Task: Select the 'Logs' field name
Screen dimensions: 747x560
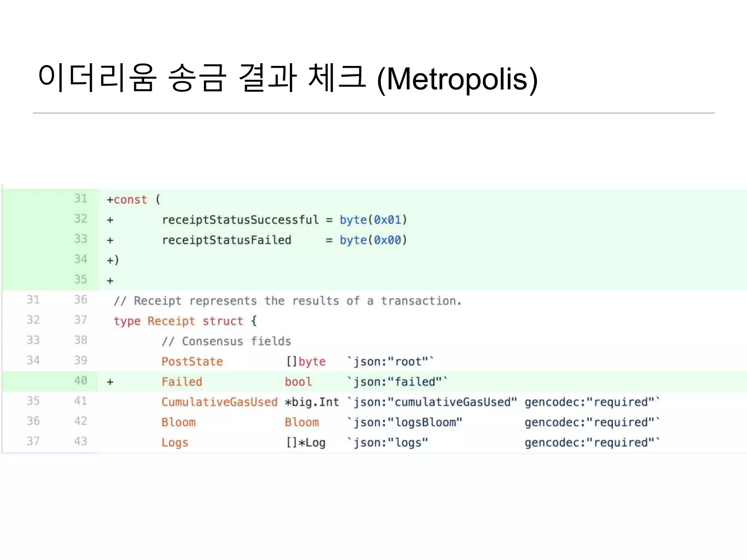Action: coord(175,443)
